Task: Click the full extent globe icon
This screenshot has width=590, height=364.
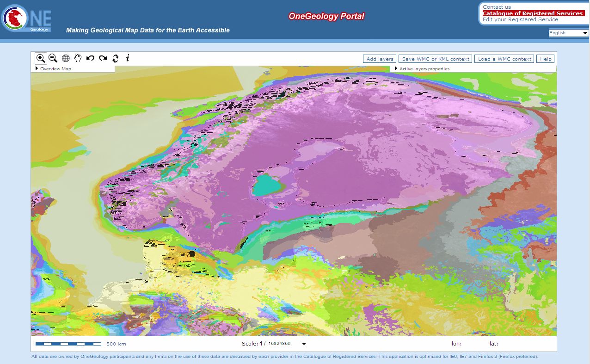Action: [66, 58]
